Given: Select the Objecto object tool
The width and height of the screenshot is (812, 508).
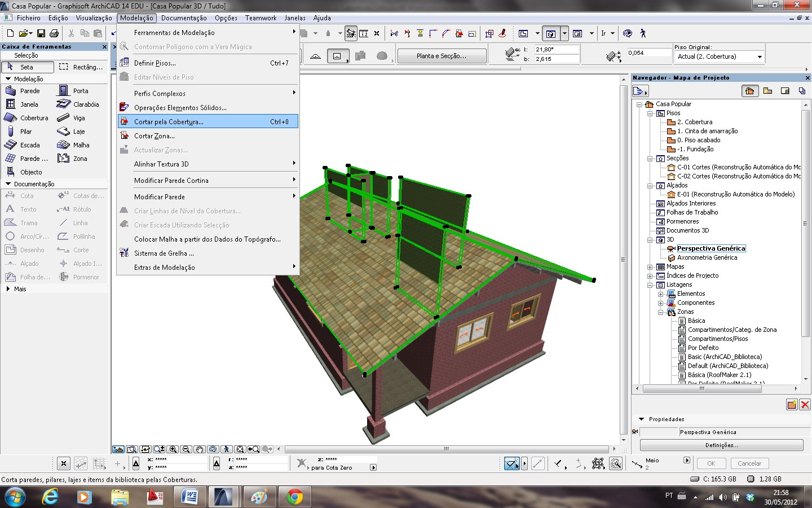Looking at the screenshot, I should pos(27,172).
